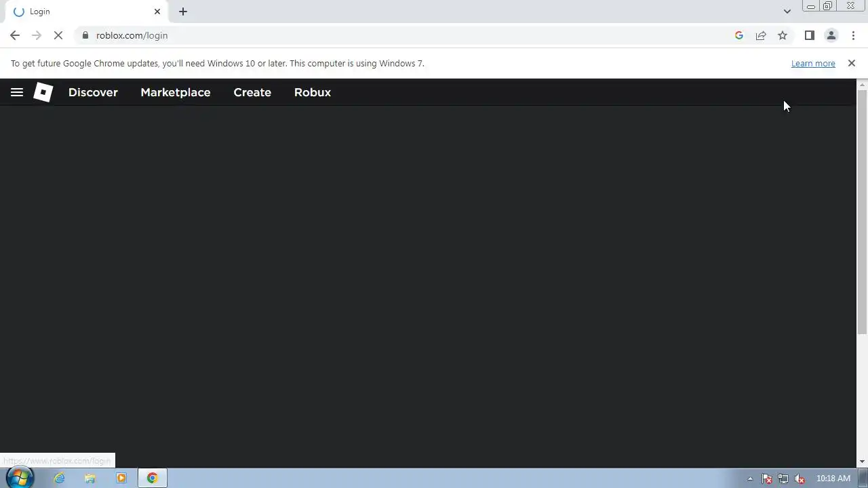868x488 pixels.
Task: Show hidden system tray icons
Action: (x=750, y=479)
